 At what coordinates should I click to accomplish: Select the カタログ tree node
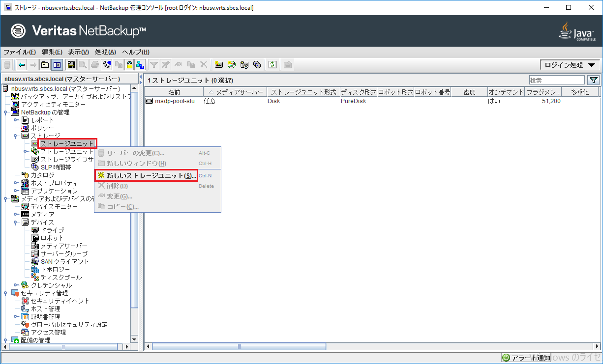click(42, 175)
